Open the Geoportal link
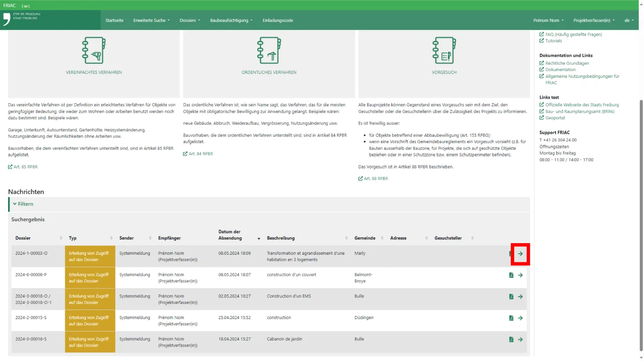 (x=555, y=118)
